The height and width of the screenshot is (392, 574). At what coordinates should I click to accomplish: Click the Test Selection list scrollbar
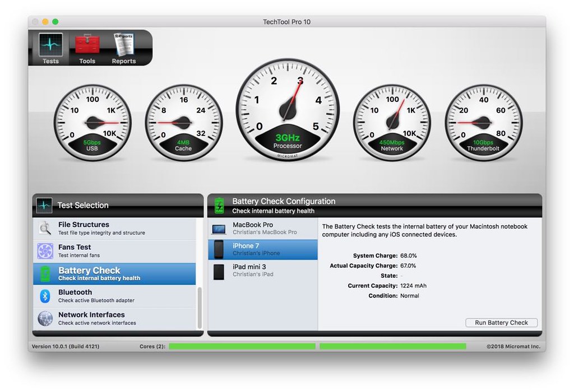click(199, 308)
